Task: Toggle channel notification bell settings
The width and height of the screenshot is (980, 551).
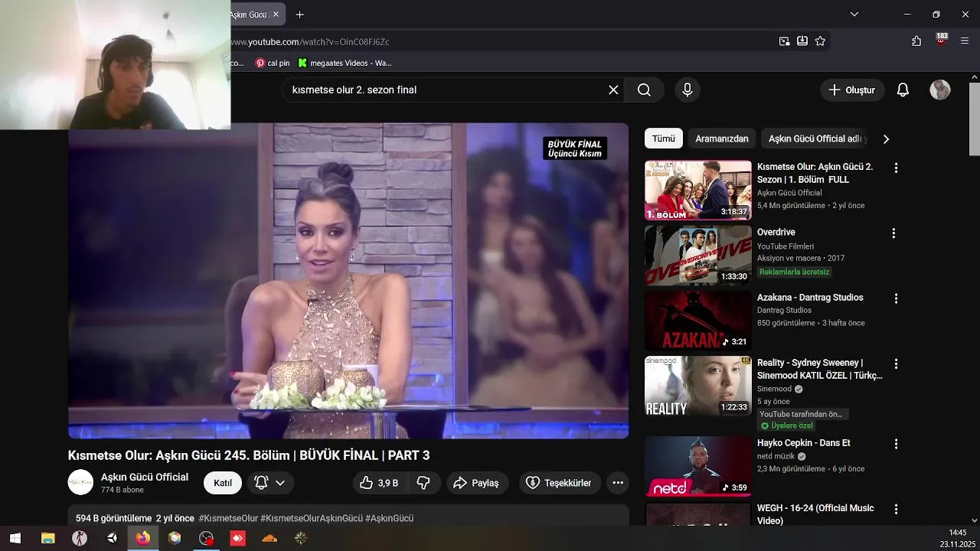Action: click(x=269, y=483)
